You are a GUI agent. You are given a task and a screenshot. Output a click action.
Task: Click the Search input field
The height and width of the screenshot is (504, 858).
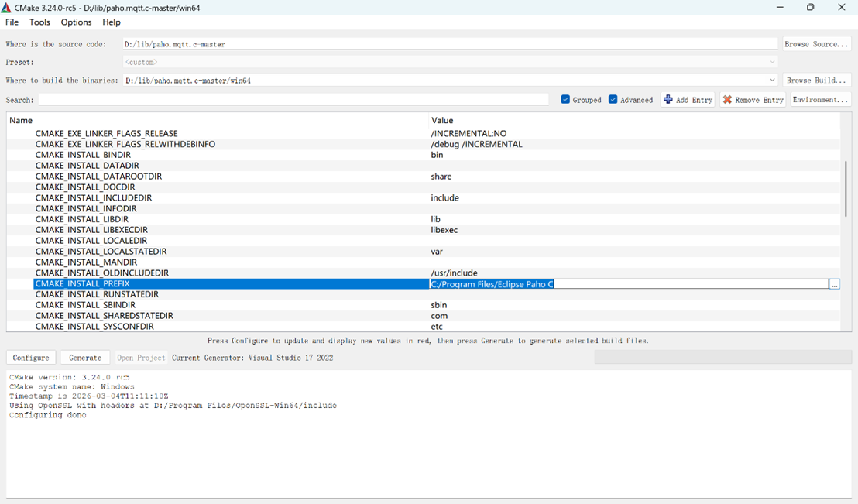point(293,100)
